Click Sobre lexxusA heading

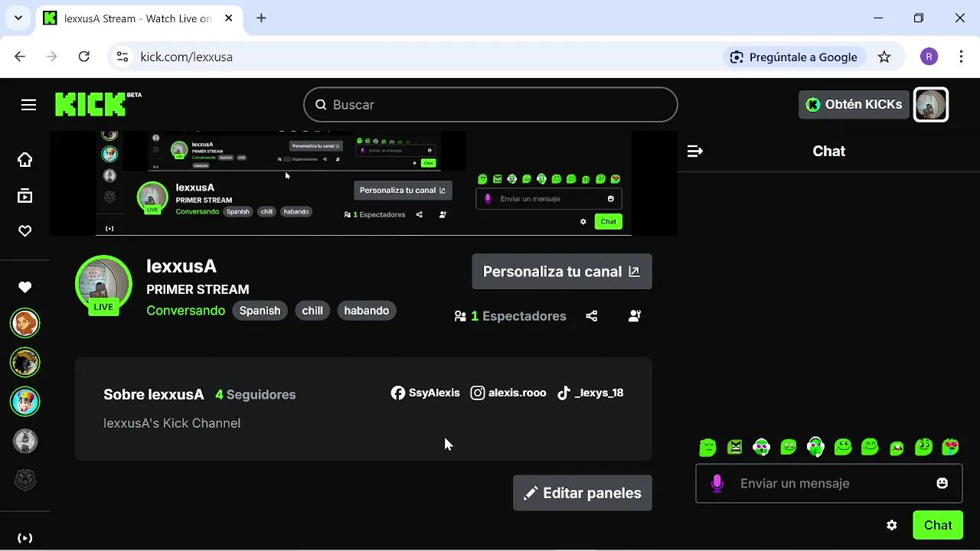154,395
